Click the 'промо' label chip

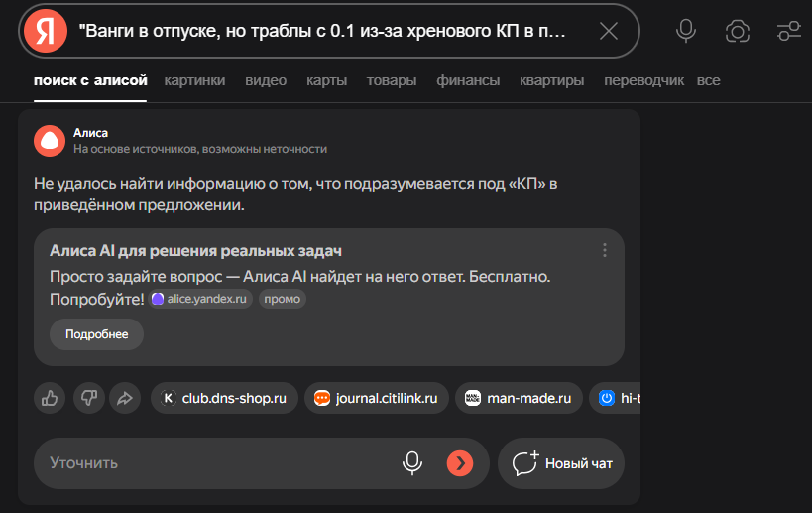pyautogui.click(x=283, y=299)
